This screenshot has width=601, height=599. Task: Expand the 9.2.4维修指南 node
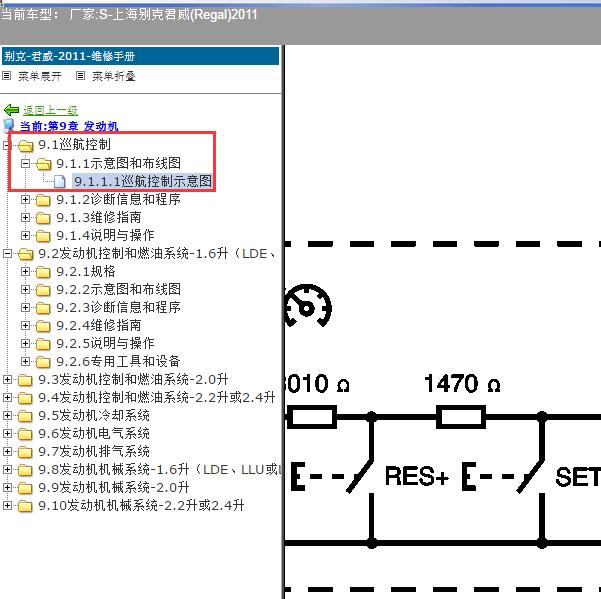click(x=25, y=325)
